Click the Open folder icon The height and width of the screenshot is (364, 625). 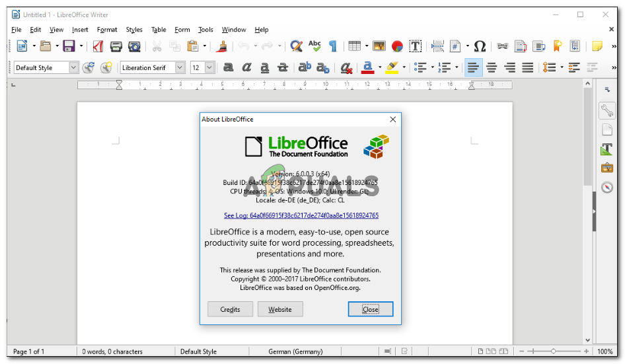46,46
